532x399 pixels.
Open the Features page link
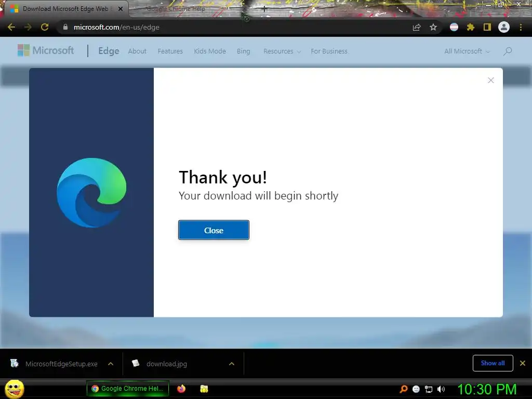[x=170, y=51]
